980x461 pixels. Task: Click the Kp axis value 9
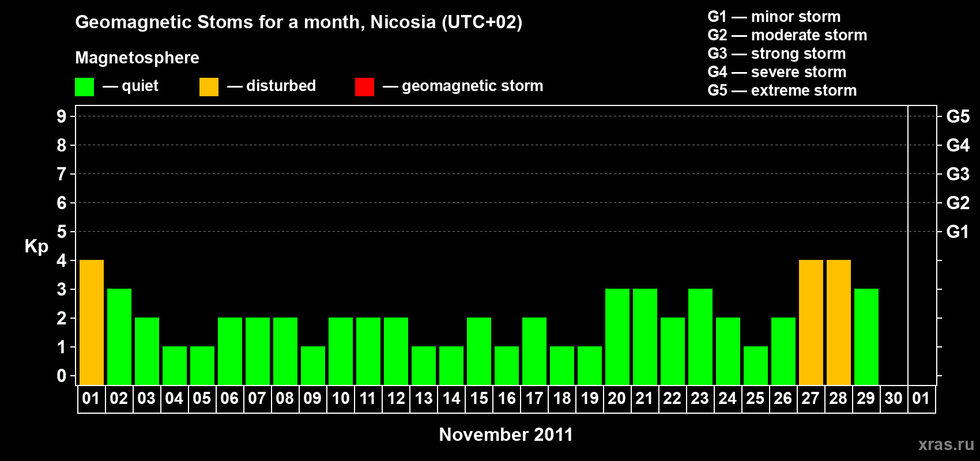point(62,116)
